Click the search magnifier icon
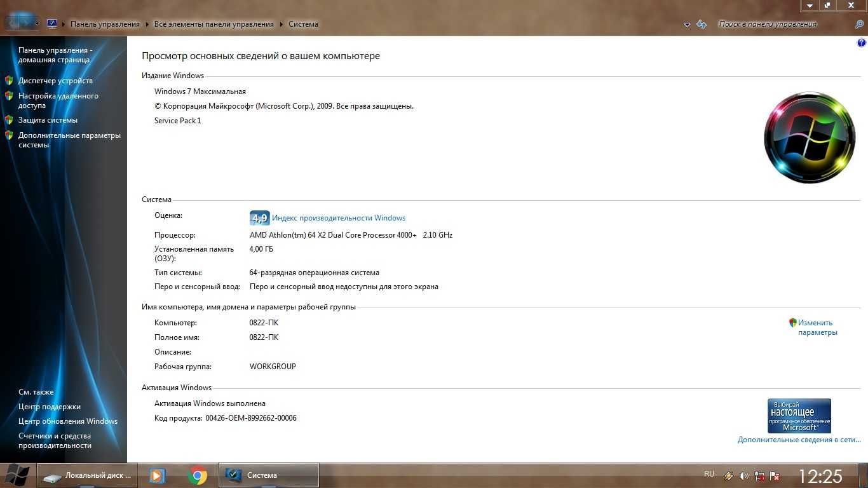Screen dimensions: 868x488 coord(859,24)
